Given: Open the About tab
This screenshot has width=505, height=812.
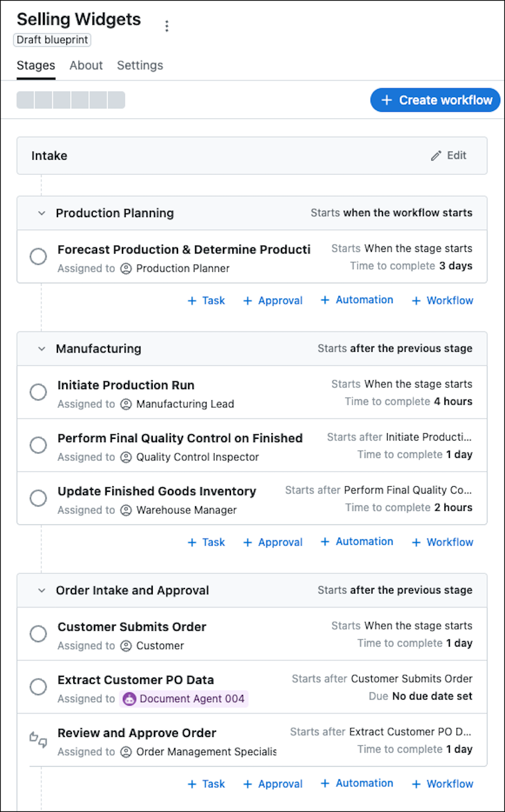Looking at the screenshot, I should pyautogui.click(x=86, y=66).
